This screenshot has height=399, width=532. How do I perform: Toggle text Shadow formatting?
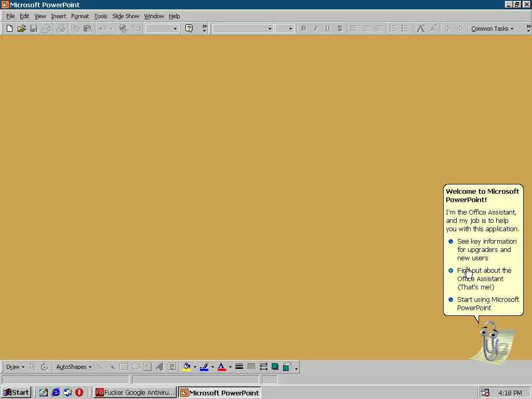coord(340,29)
